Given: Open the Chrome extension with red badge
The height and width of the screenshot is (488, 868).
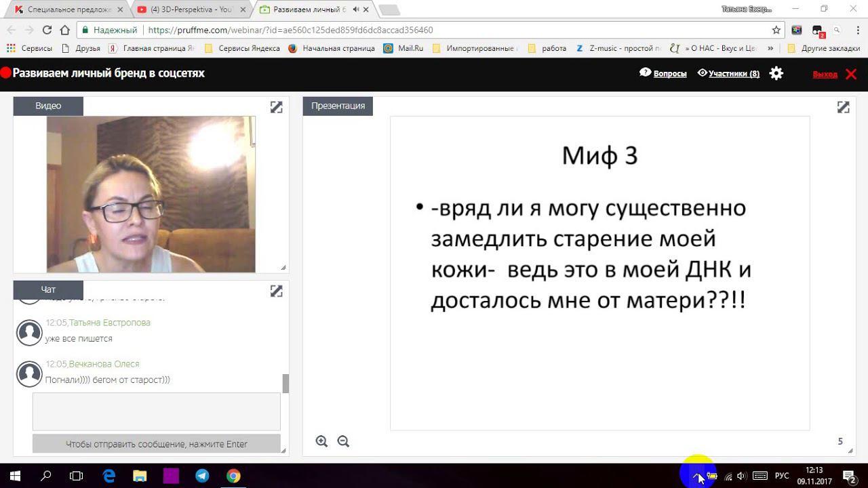Looking at the screenshot, I should point(818,30).
